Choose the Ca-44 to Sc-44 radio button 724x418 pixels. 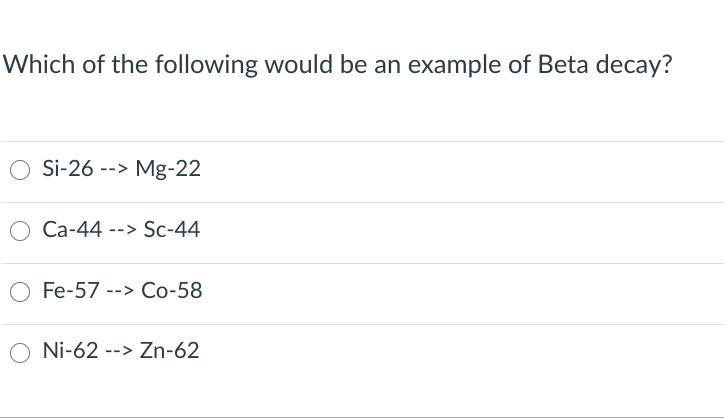(x=21, y=231)
